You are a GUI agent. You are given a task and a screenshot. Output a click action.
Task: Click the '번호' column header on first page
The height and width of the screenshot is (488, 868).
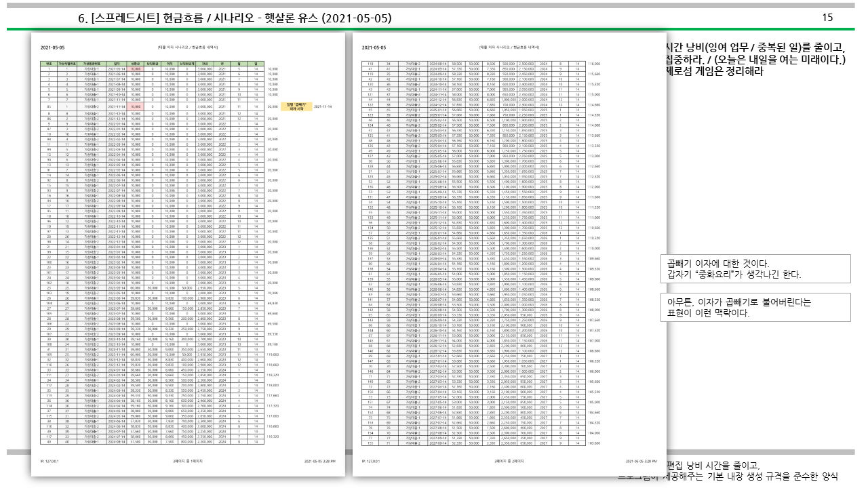(x=49, y=64)
